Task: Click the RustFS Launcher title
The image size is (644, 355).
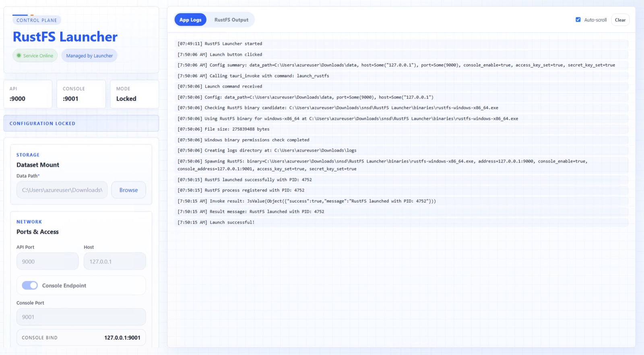Action: tap(65, 37)
